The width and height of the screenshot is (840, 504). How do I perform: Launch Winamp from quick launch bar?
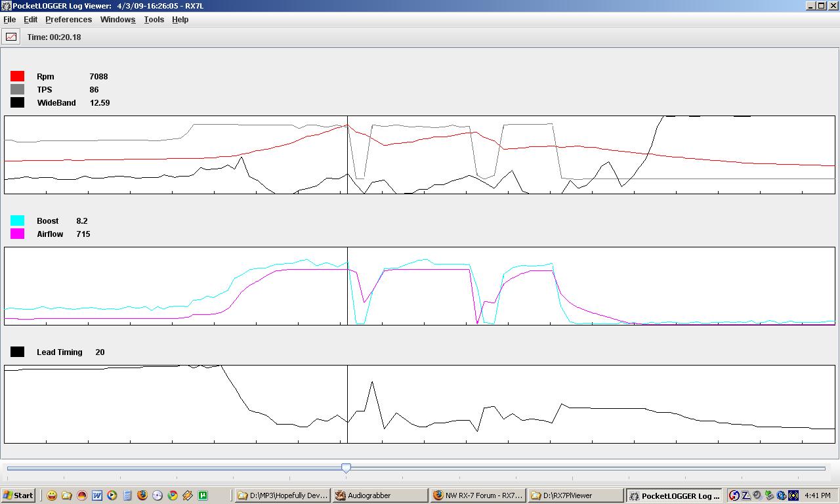click(x=188, y=495)
